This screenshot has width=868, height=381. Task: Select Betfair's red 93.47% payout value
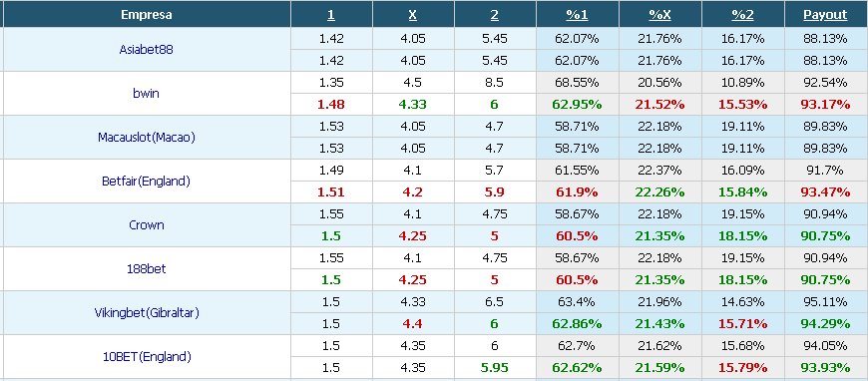pyautogui.click(x=825, y=192)
